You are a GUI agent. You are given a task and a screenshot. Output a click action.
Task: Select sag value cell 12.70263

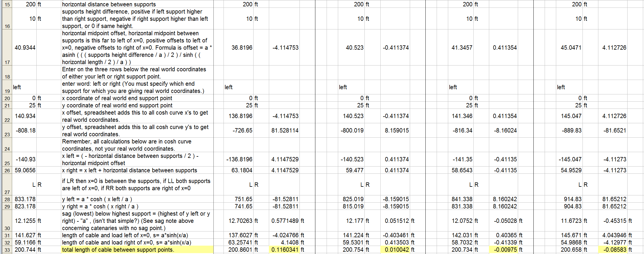(x=240, y=221)
